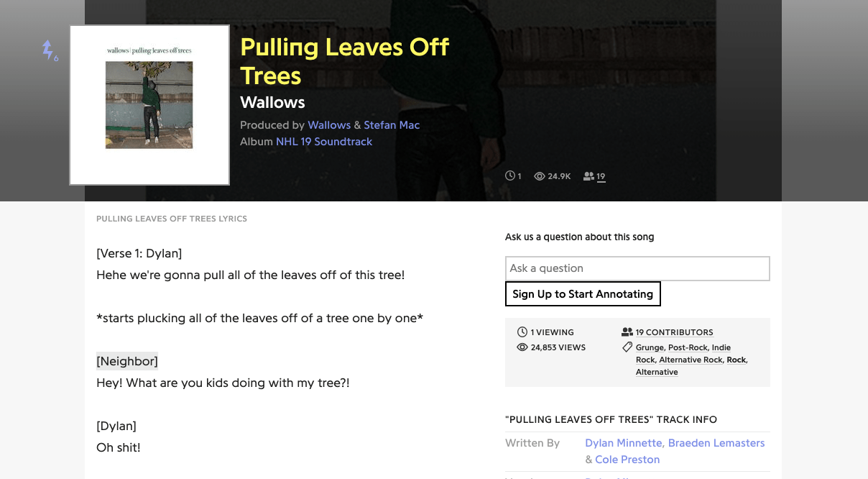Viewport: 868px width, 479px height.
Task: Select the Grunge genre tag
Action: pos(649,347)
